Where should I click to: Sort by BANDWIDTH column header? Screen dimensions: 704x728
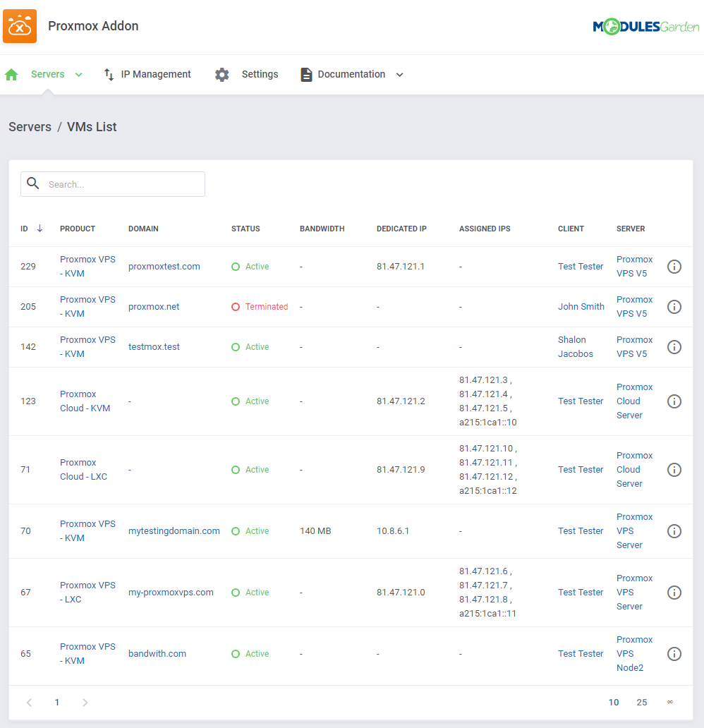click(x=322, y=229)
